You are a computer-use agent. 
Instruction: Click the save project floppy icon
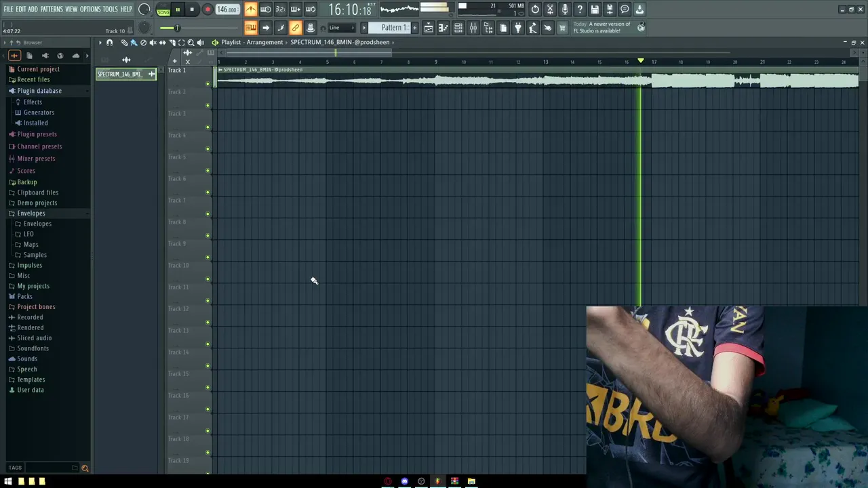point(595,9)
